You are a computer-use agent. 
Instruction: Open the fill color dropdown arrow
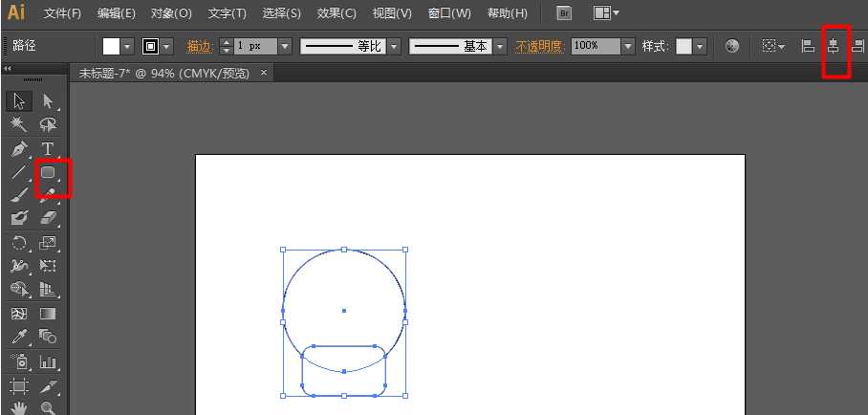(x=128, y=47)
